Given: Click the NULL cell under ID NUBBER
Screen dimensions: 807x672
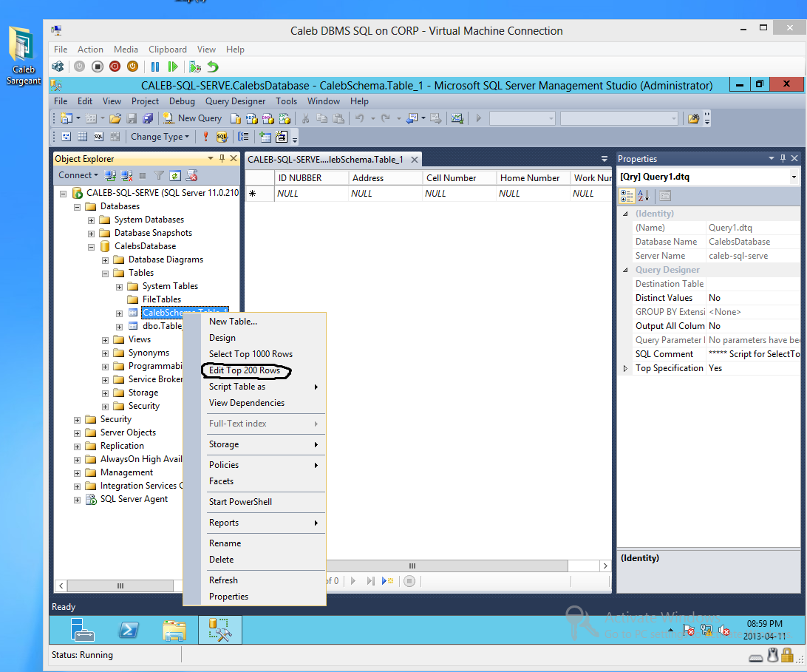Looking at the screenshot, I should 311,194.
